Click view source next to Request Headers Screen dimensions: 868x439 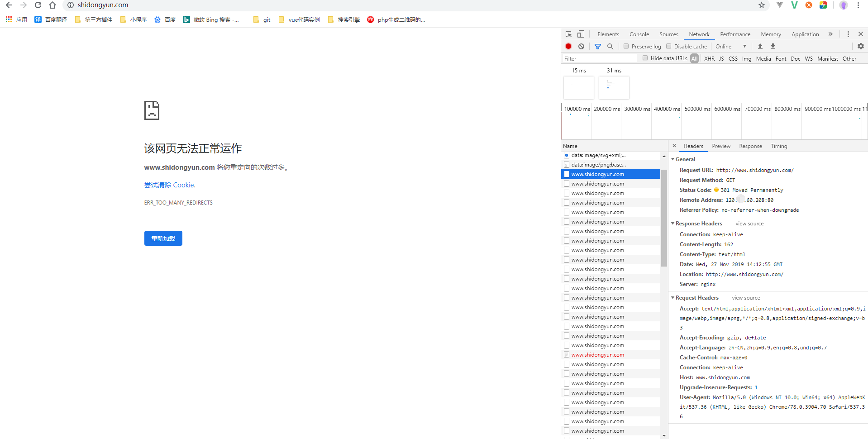(x=745, y=297)
